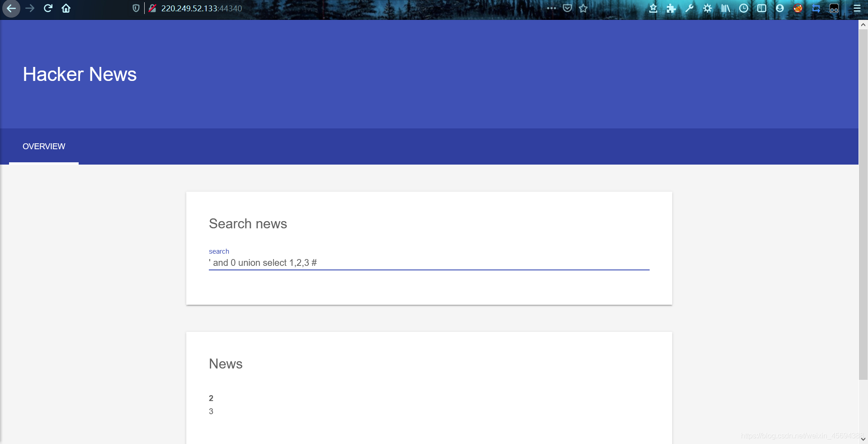Switch to the OVERVIEW tab
The width and height of the screenshot is (868, 444).
click(44, 146)
